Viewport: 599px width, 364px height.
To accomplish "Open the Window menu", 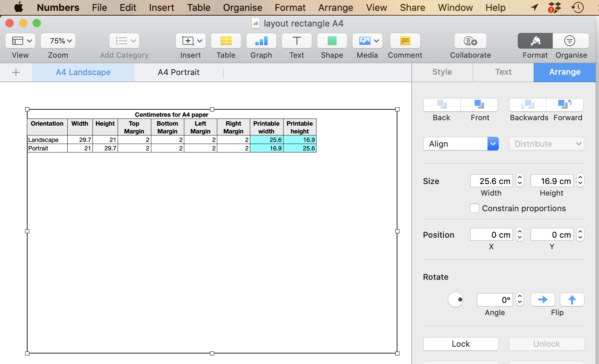I will pyautogui.click(x=455, y=7).
